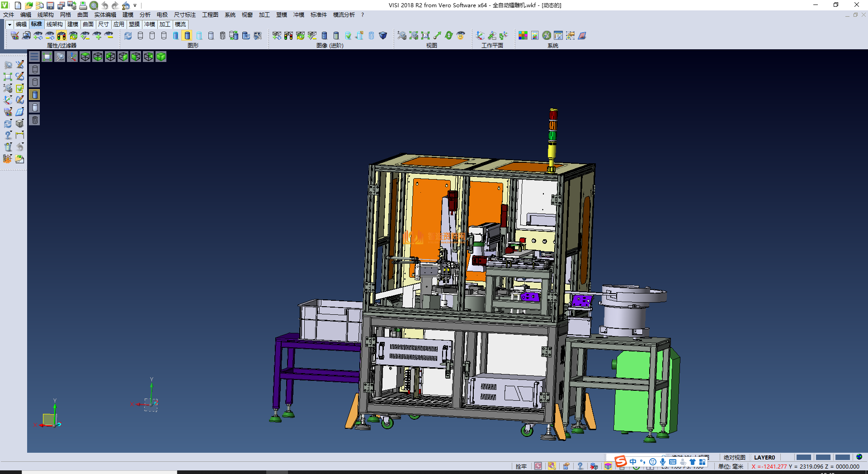Click the 绝对视图 status button
Screen dimensions: 868x474
734,457
